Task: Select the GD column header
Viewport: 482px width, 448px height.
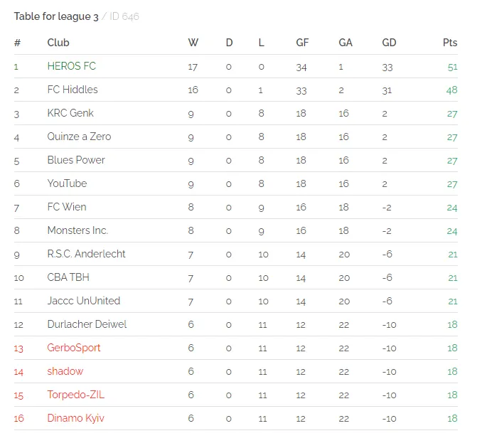Action: click(x=389, y=43)
